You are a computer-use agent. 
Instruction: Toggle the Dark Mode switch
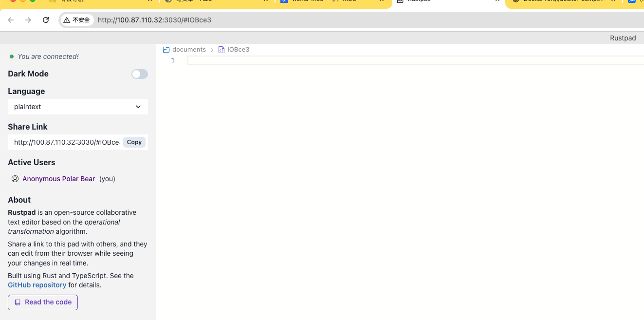point(139,74)
